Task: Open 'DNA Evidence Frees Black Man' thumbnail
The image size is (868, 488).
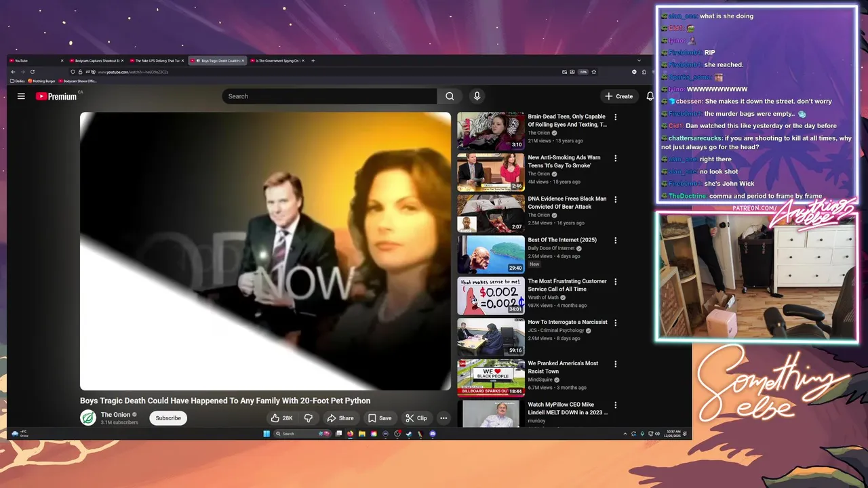Action: pos(491,213)
